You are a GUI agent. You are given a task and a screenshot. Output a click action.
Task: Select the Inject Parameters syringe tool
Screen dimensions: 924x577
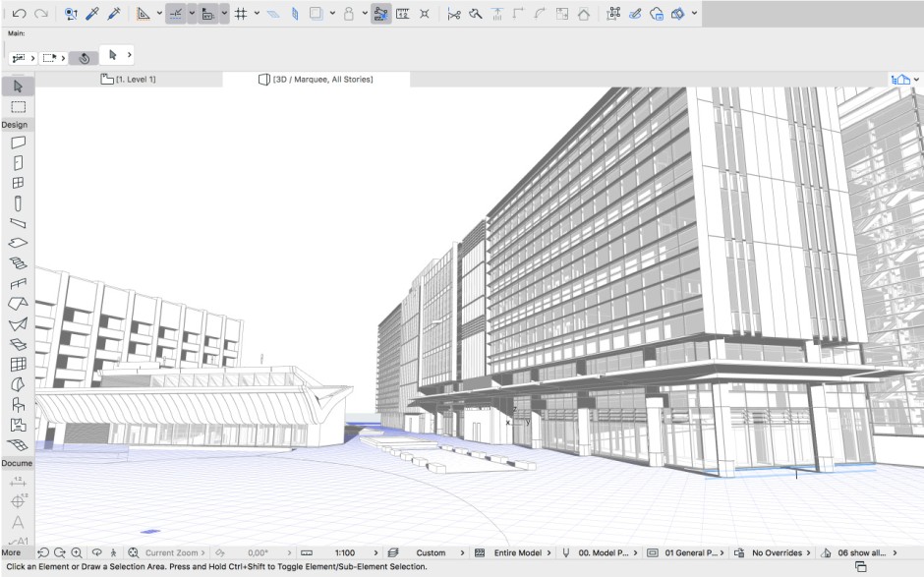pos(114,14)
